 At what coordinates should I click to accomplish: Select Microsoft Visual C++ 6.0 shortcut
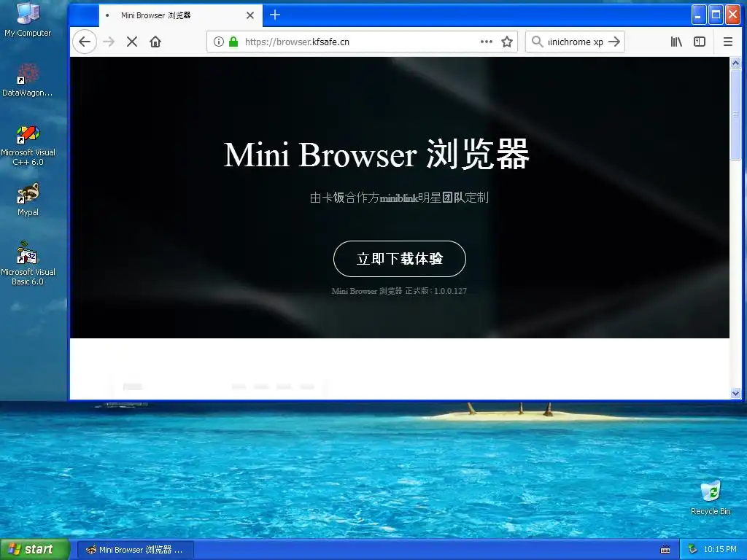[x=28, y=145]
